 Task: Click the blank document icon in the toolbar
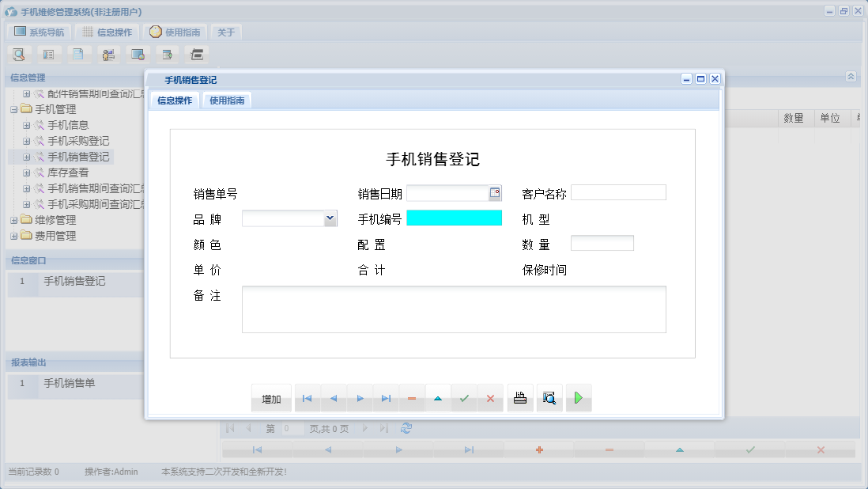[78, 54]
